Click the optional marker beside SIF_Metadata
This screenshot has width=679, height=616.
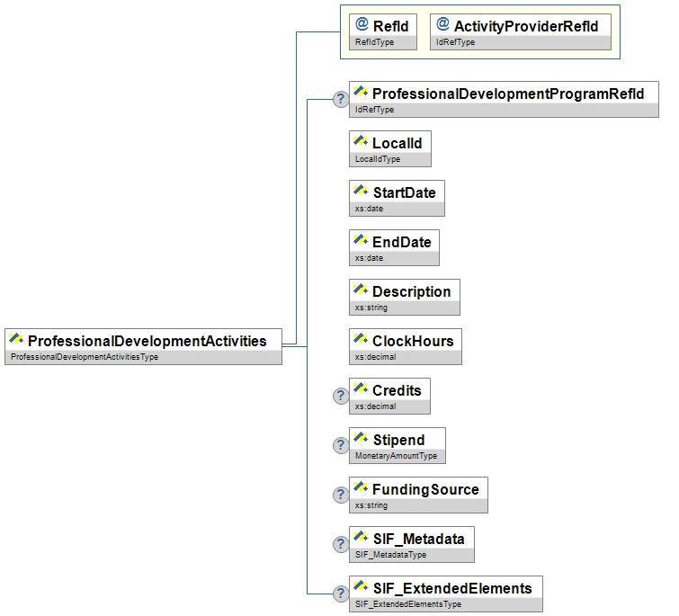tap(341, 544)
